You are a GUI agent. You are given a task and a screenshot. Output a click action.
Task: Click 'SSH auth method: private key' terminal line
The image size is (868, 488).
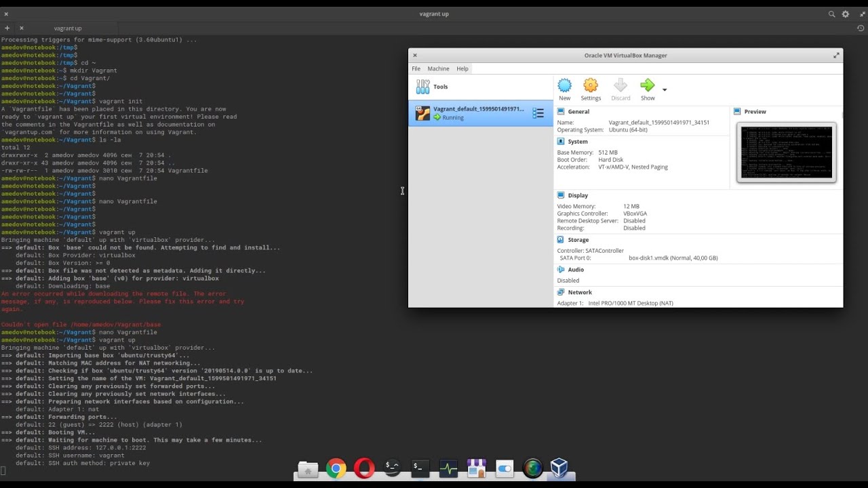(x=83, y=464)
